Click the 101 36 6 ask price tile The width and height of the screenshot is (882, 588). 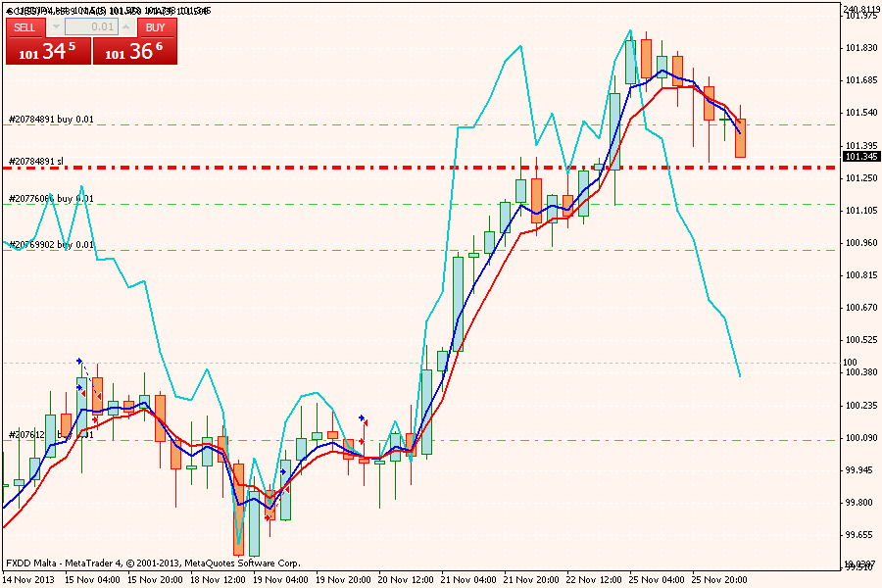(135, 52)
